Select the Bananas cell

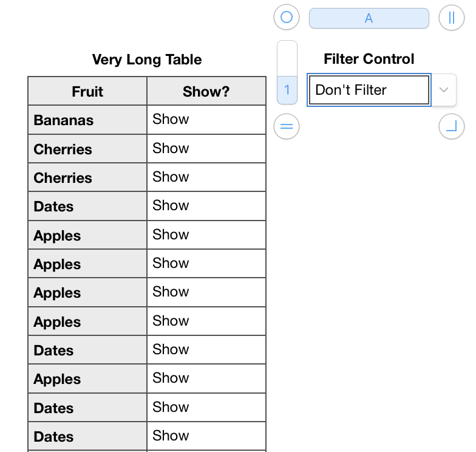(87, 120)
